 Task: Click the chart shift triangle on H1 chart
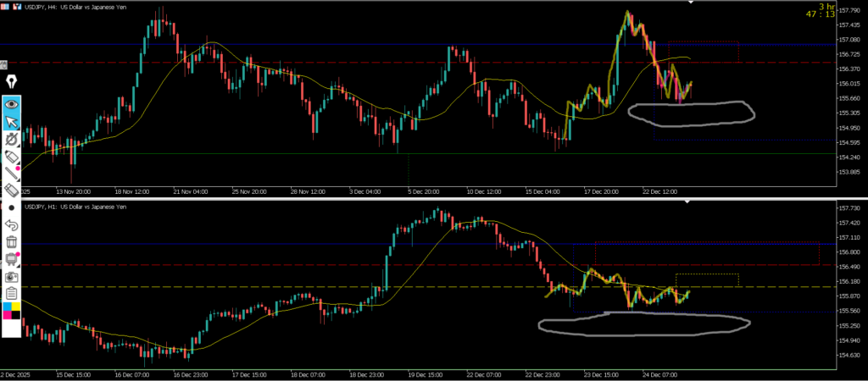(x=687, y=202)
